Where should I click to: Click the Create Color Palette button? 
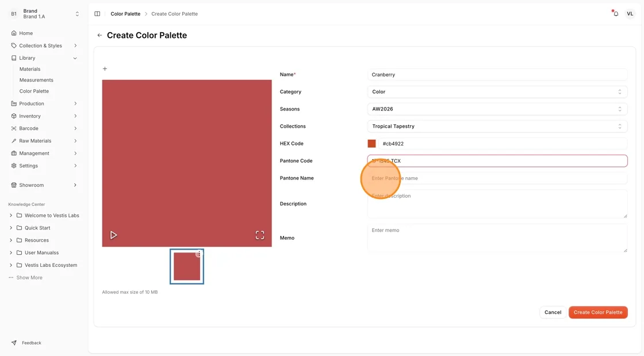(598, 312)
